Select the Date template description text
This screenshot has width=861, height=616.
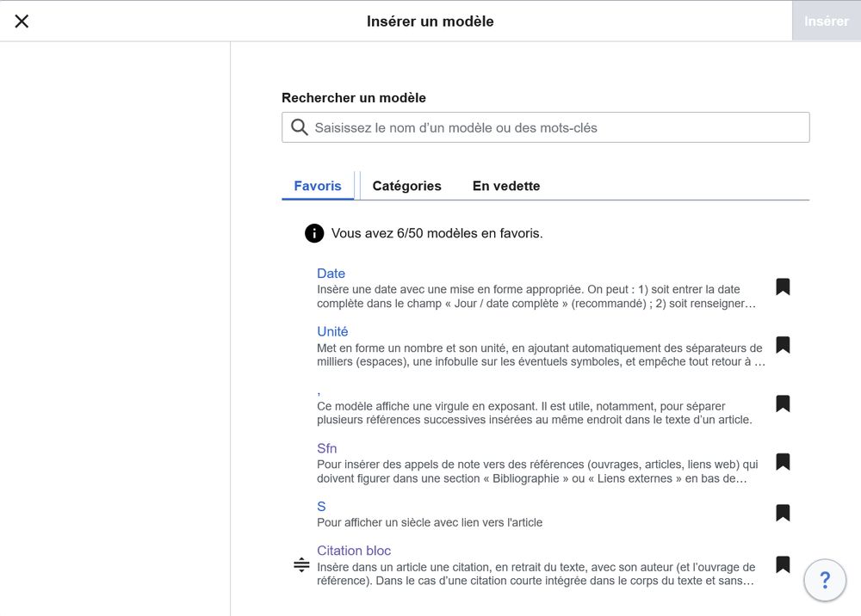coord(536,296)
